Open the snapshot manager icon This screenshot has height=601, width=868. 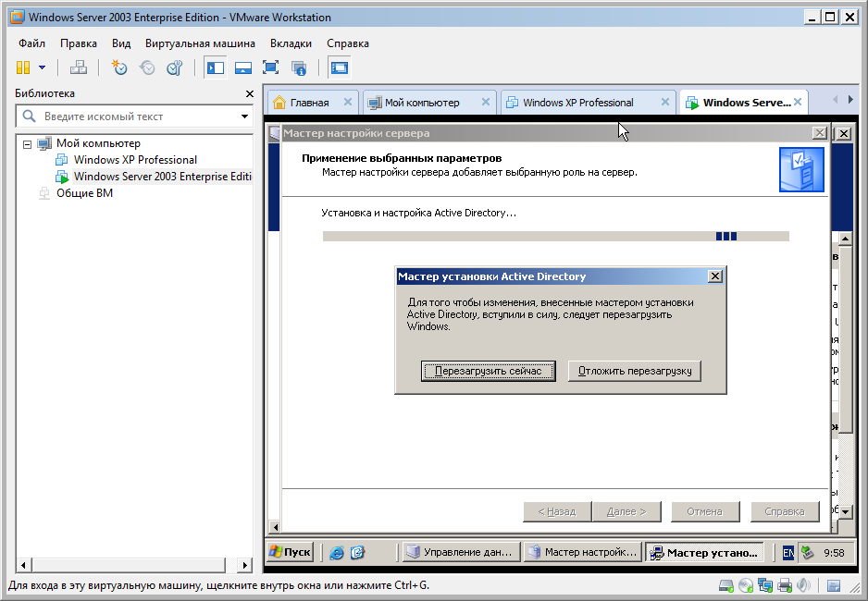pyautogui.click(x=175, y=67)
